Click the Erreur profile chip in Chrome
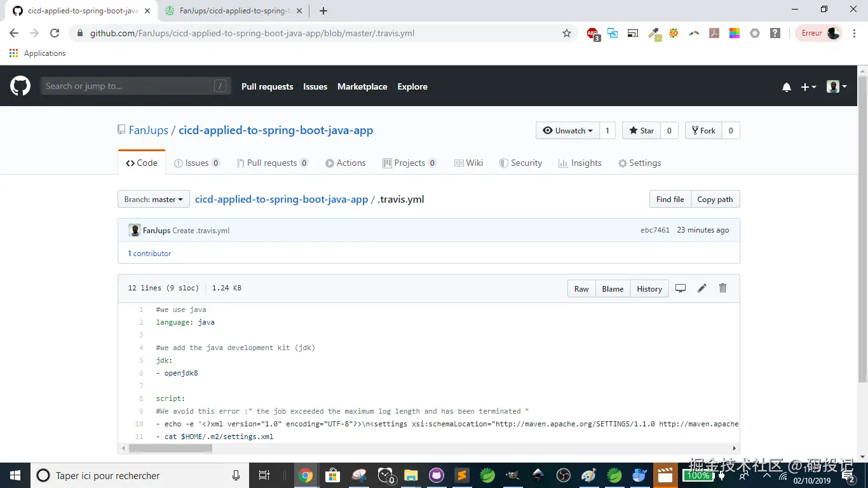The width and height of the screenshot is (868, 488). (x=820, y=33)
